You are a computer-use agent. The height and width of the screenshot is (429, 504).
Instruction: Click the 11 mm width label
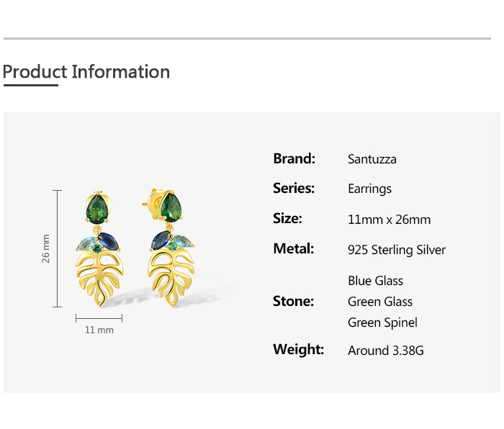pyautogui.click(x=99, y=330)
